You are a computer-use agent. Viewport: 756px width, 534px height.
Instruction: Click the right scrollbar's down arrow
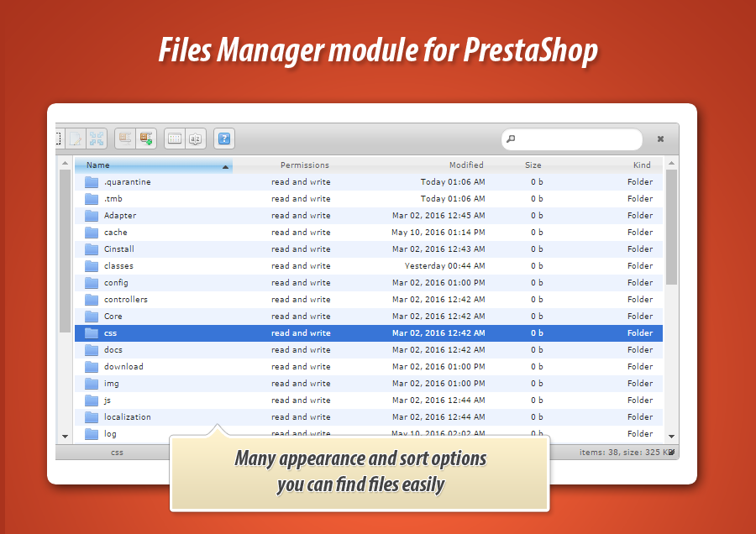pos(671,437)
